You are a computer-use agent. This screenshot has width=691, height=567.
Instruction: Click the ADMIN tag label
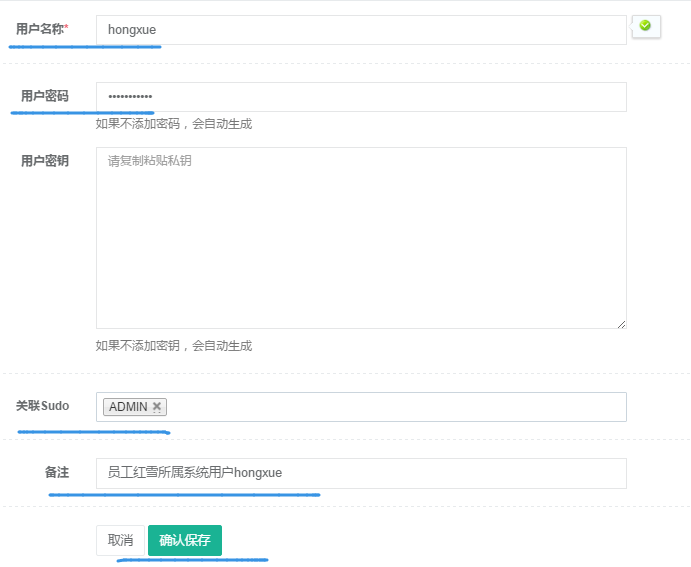[128, 406]
